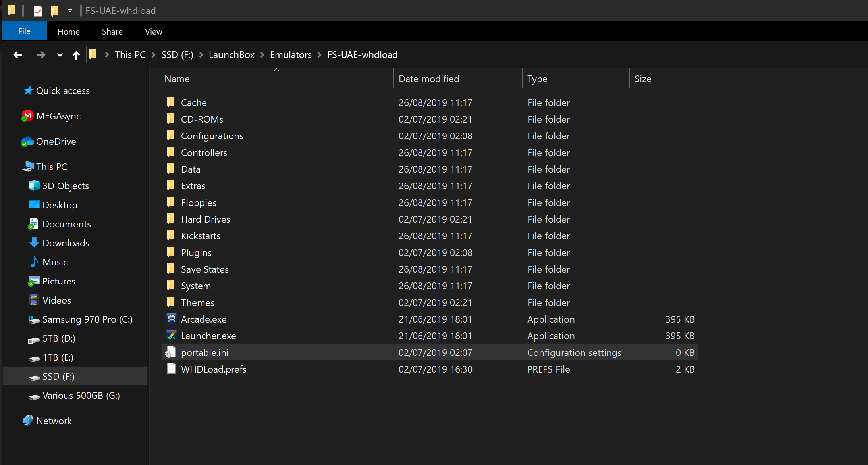Click the Desktop icon in sidebar
The height and width of the screenshot is (465, 868).
[x=34, y=205]
